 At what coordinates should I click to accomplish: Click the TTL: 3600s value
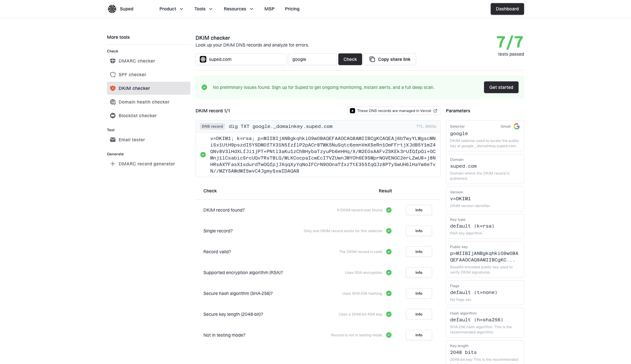[x=426, y=126]
